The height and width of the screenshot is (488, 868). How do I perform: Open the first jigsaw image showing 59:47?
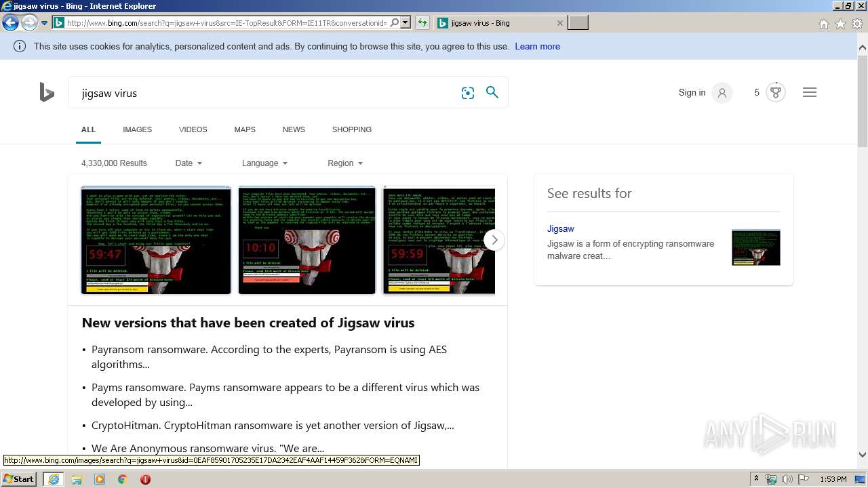pyautogui.click(x=156, y=240)
